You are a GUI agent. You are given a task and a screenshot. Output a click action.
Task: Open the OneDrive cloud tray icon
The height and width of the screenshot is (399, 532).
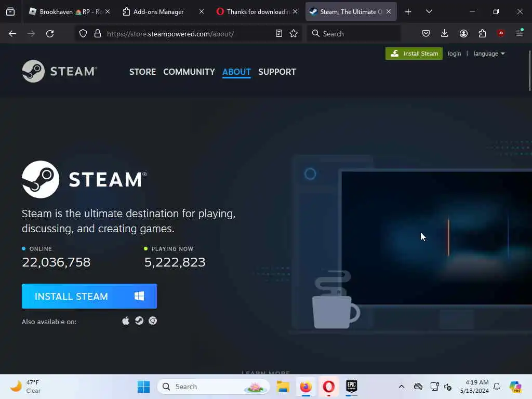(418, 387)
